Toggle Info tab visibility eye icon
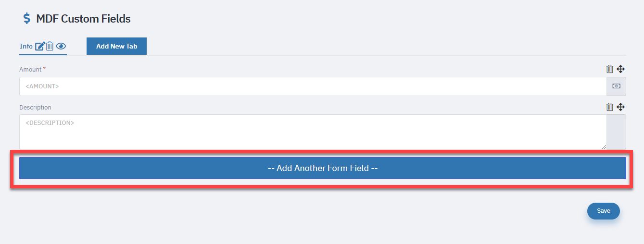 (61, 47)
